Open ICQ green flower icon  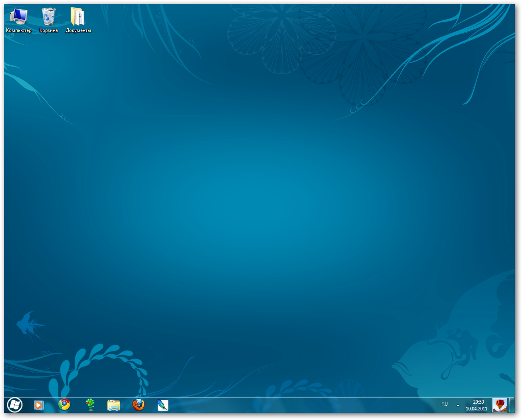pos(91,405)
